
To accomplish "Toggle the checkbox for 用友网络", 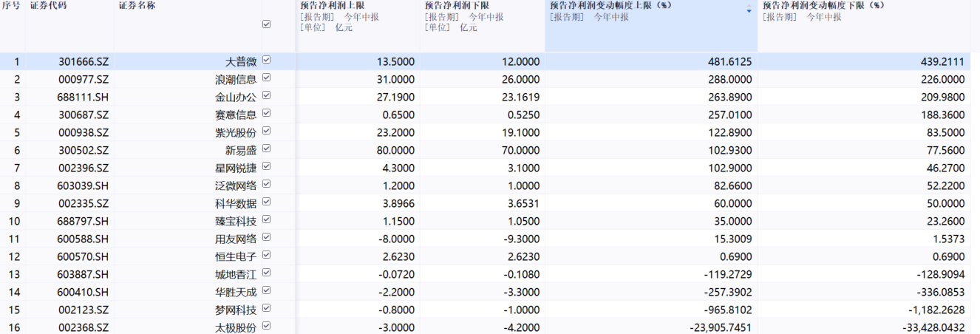I will click(266, 237).
